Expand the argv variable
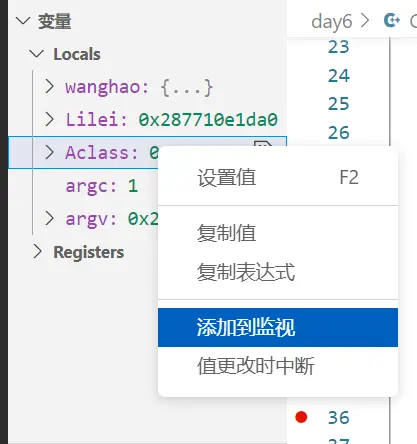 (x=50, y=219)
